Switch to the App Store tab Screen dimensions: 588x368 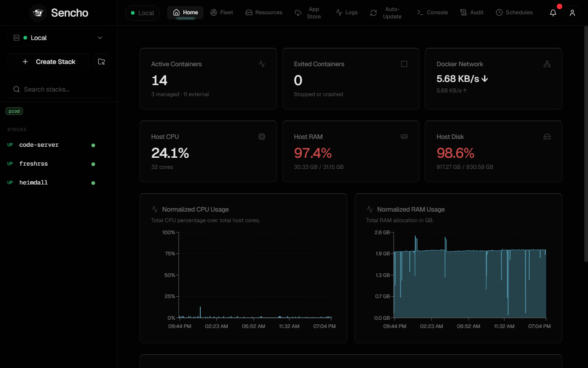pos(308,13)
